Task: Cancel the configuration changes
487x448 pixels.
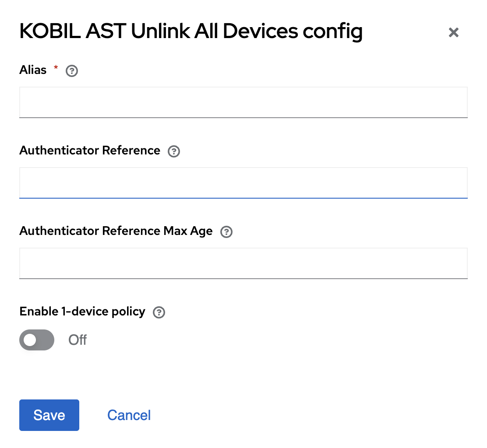Action: 129,415
